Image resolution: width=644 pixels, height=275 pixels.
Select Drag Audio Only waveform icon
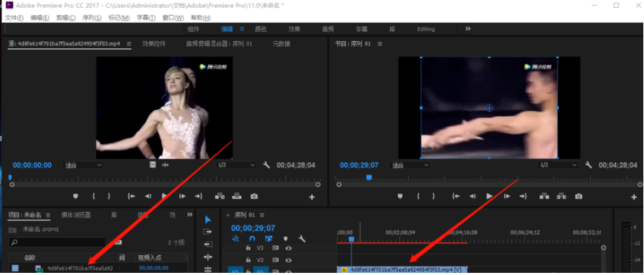pos(165,165)
